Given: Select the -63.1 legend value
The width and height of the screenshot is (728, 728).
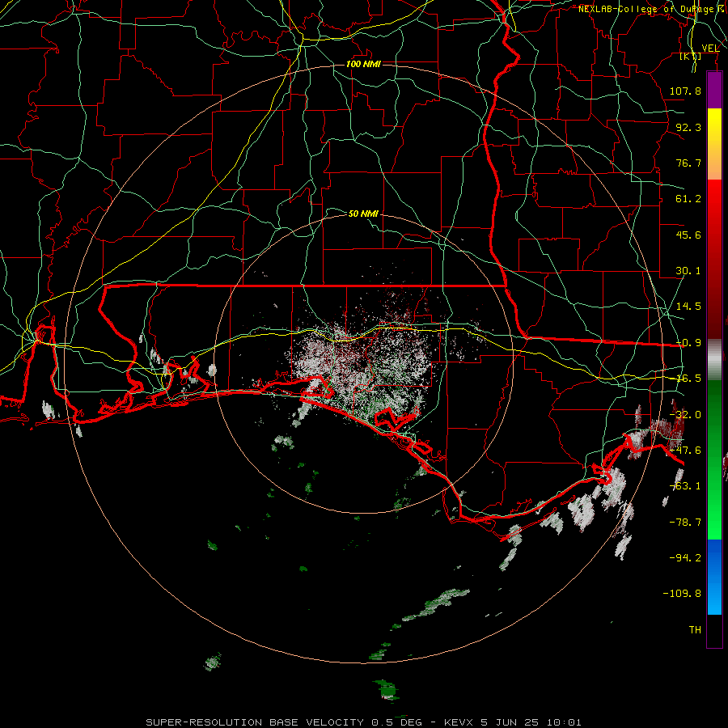Looking at the screenshot, I should (685, 486).
